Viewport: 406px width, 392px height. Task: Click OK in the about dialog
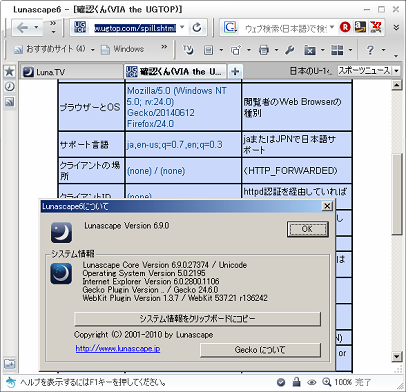[307, 229]
